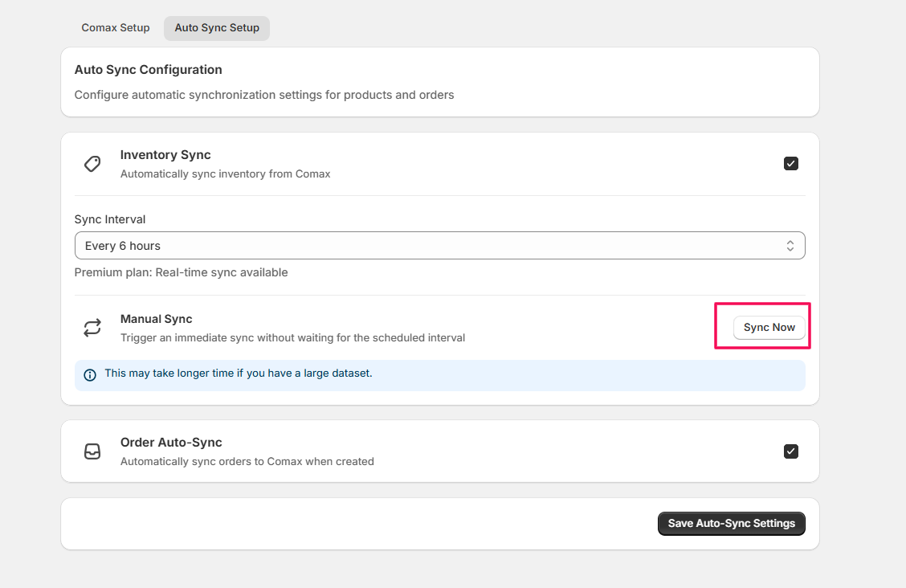Click the Manual Sync circular arrows icon

pyautogui.click(x=92, y=328)
